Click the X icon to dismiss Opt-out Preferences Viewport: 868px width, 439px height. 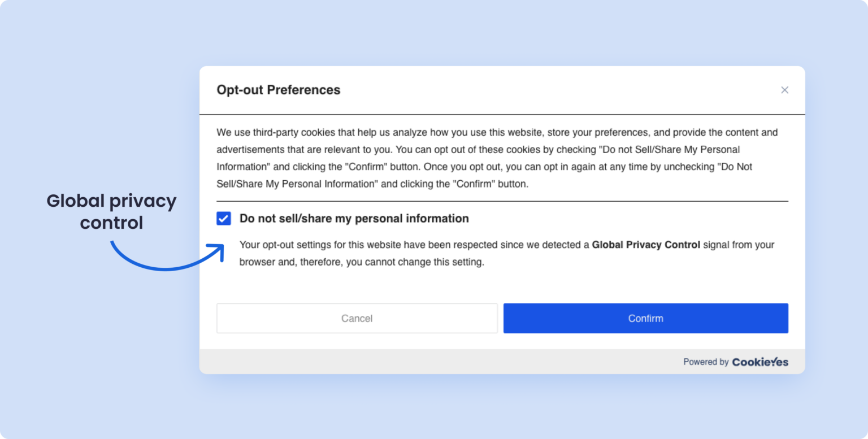(x=785, y=90)
